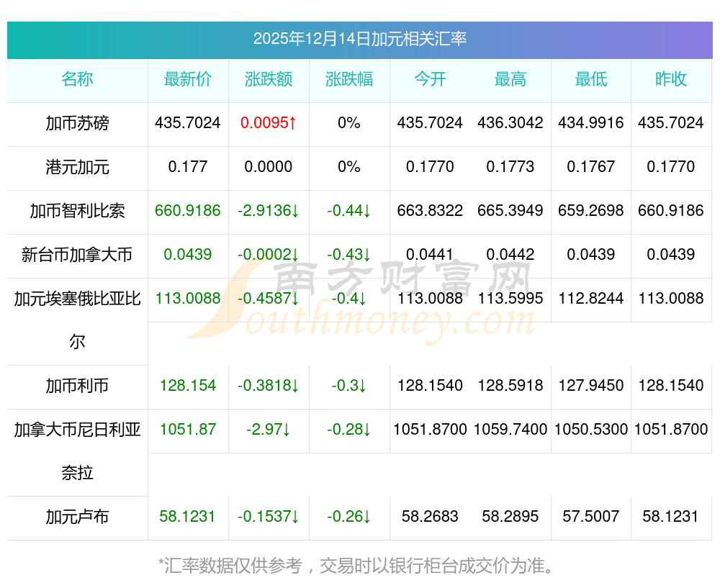720x588 pixels.
Task: Open the 加币智利比索 currency pair
Action: [77, 211]
